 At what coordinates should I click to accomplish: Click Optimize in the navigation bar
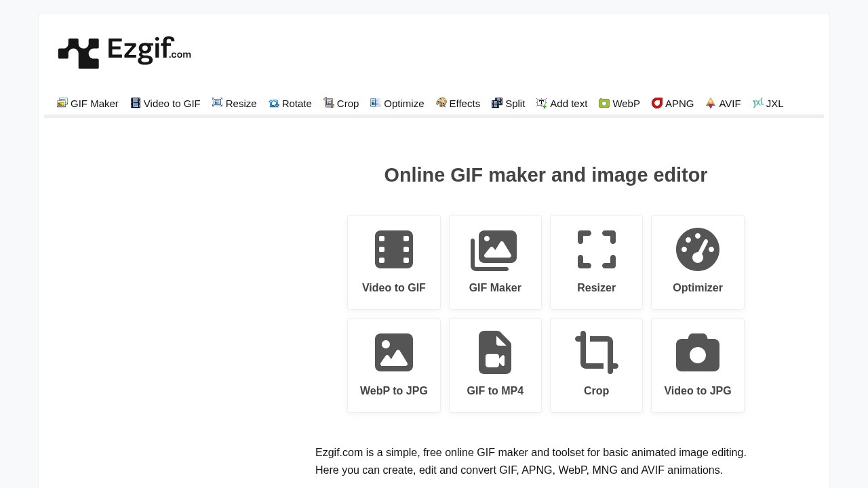[x=397, y=104]
